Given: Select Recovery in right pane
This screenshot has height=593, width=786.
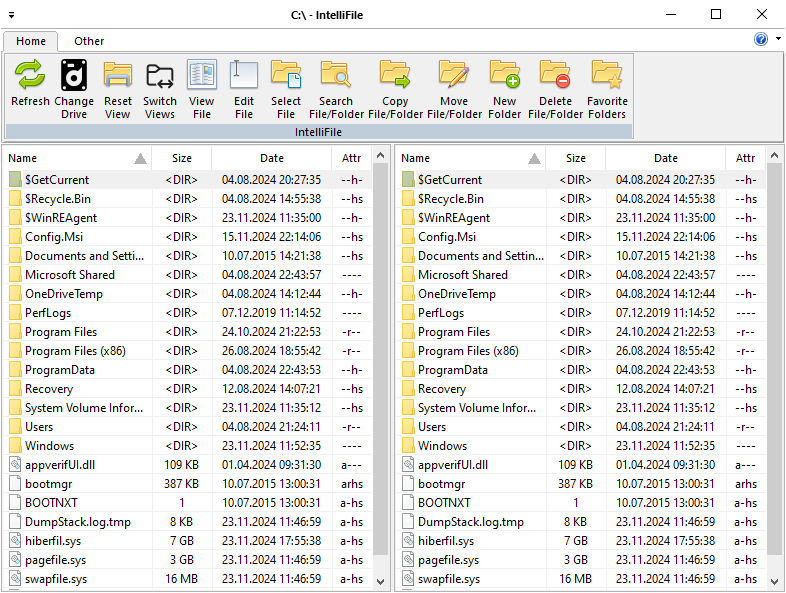Looking at the screenshot, I should pyautogui.click(x=442, y=389).
